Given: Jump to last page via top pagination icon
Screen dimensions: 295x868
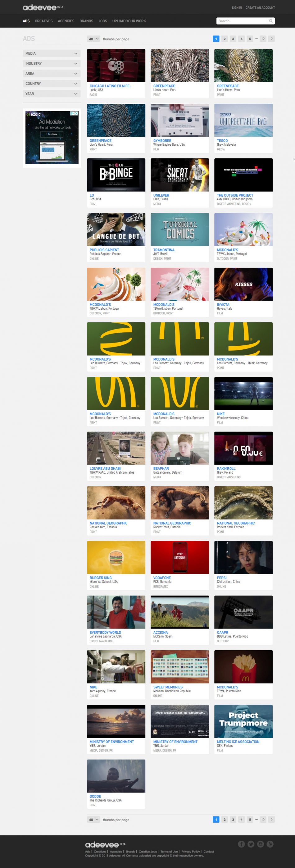Looking at the screenshot, I should click(263, 39).
